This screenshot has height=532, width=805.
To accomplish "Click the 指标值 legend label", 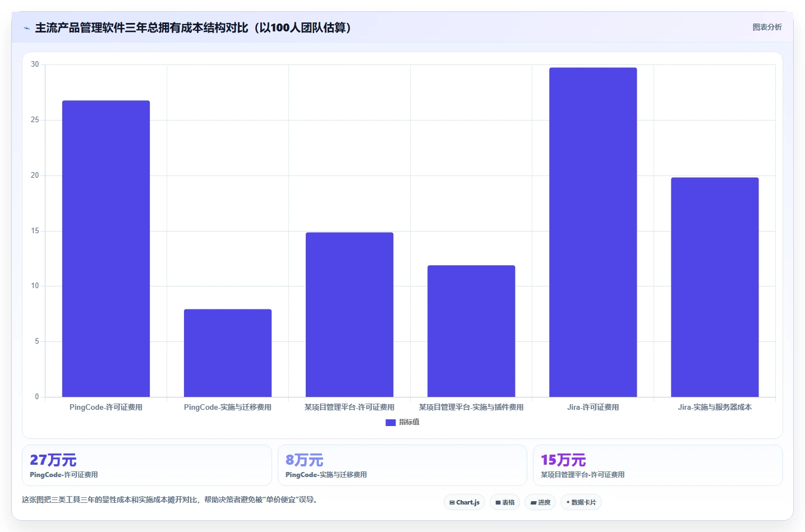I will tap(409, 422).
